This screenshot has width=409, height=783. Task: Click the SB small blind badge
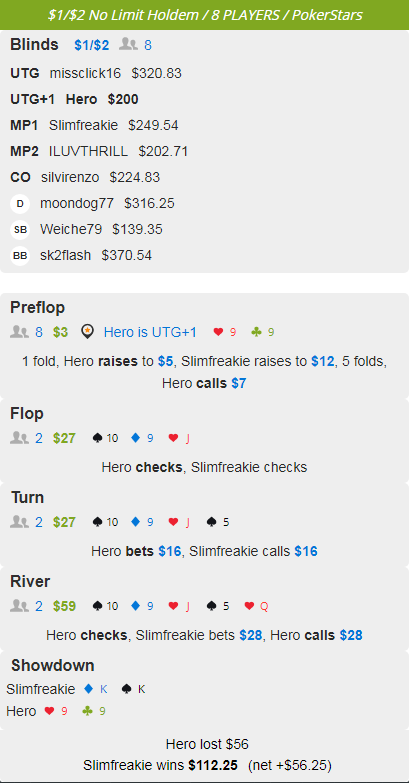pos(20,230)
